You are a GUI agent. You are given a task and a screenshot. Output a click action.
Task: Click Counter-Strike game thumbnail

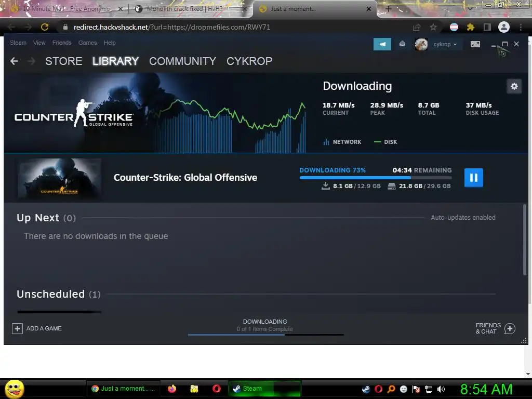point(59,178)
